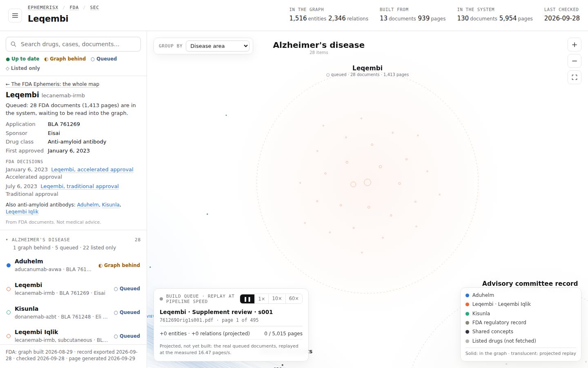Zoom out of the graph
This screenshot has height=368, width=588.
pyautogui.click(x=574, y=61)
